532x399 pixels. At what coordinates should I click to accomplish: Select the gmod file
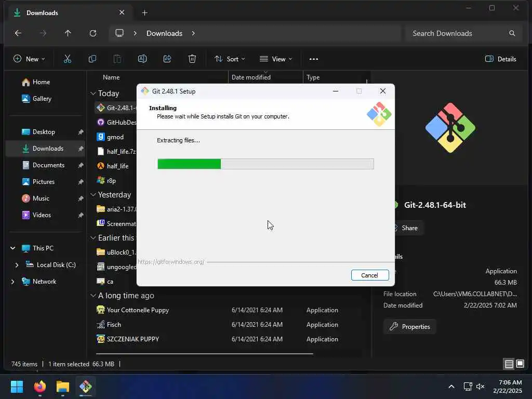[x=115, y=137]
